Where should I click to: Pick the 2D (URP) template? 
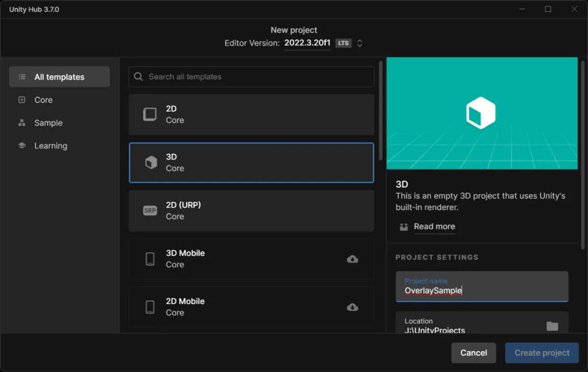[251, 210]
